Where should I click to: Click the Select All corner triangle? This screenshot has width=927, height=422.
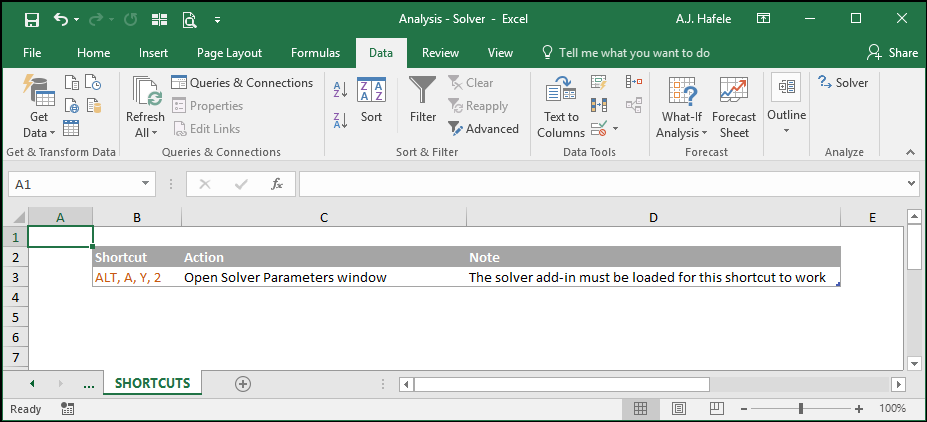tap(18, 217)
